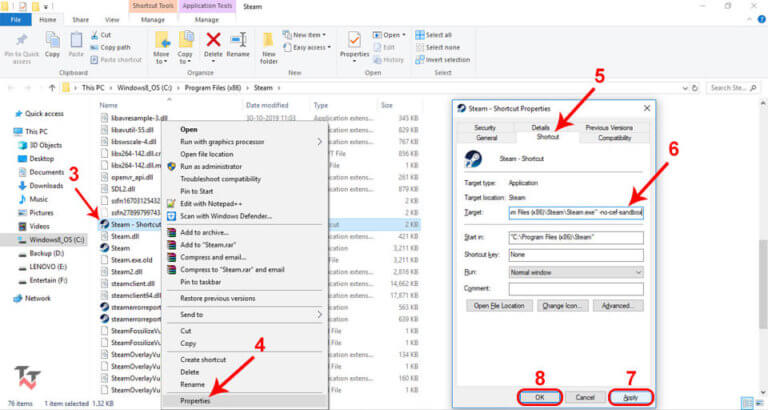This screenshot has width=768, height=410.
Task: Click the Target input field
Action: coord(576,213)
